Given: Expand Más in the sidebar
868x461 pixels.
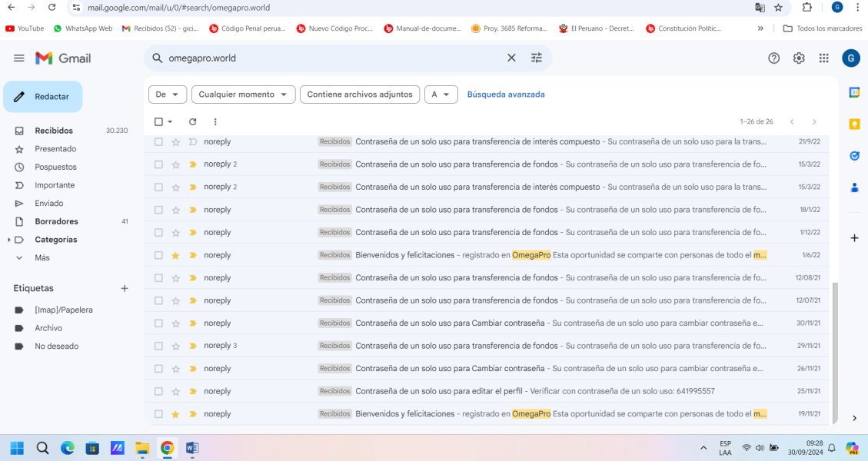Looking at the screenshot, I should click(x=42, y=258).
